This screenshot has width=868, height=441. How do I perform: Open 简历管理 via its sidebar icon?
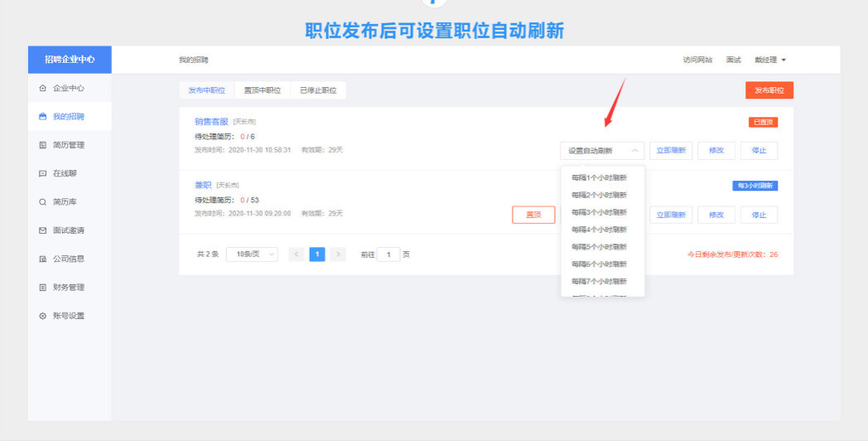(x=43, y=145)
